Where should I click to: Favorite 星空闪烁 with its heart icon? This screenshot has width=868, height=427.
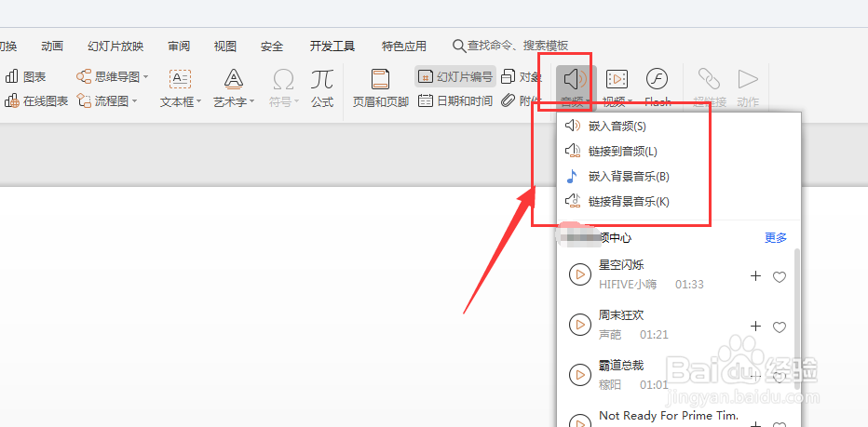pos(780,277)
